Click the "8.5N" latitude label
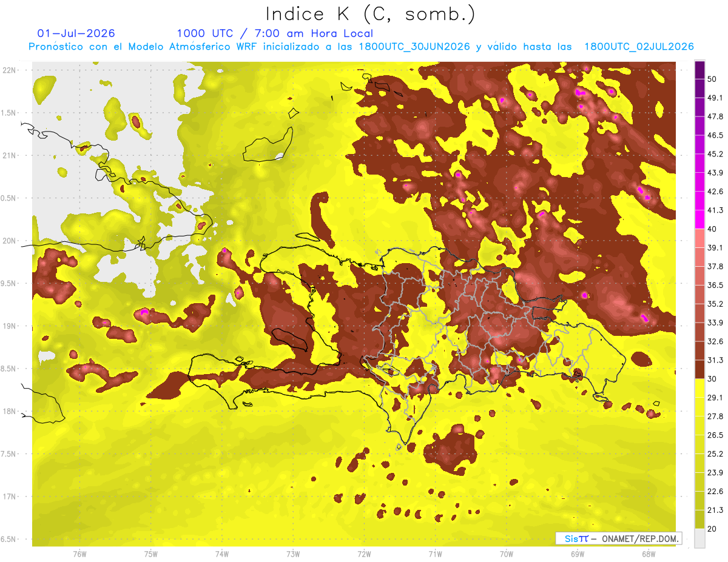 pyautogui.click(x=8, y=369)
